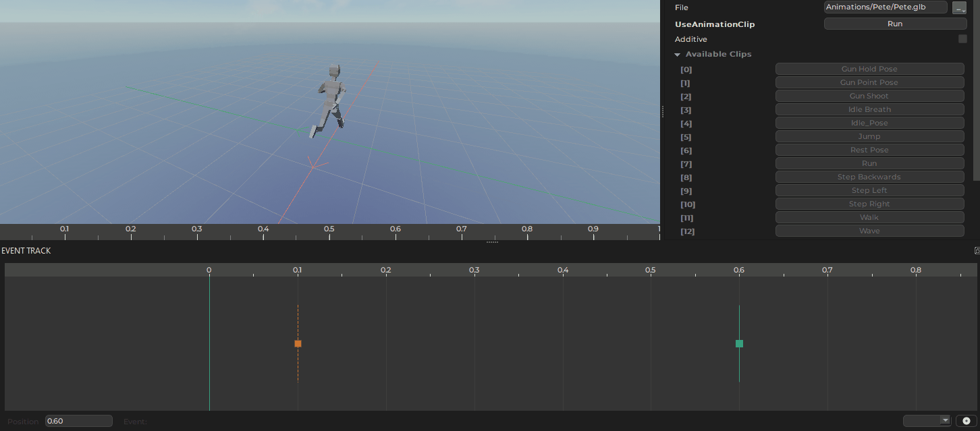Select the Gun Shoot clip
The height and width of the screenshot is (431, 980).
[869, 96]
